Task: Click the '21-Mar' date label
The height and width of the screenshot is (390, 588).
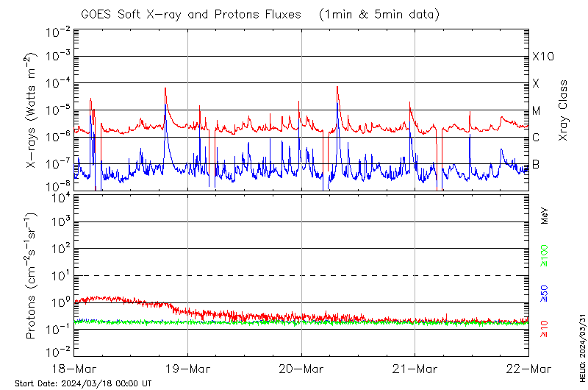Action: point(415,368)
